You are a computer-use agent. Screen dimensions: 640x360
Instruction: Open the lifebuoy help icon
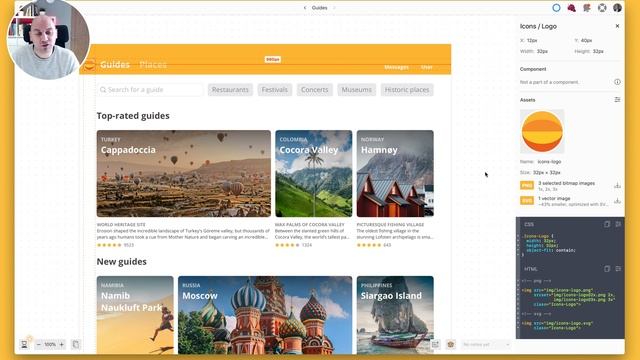tap(602, 8)
